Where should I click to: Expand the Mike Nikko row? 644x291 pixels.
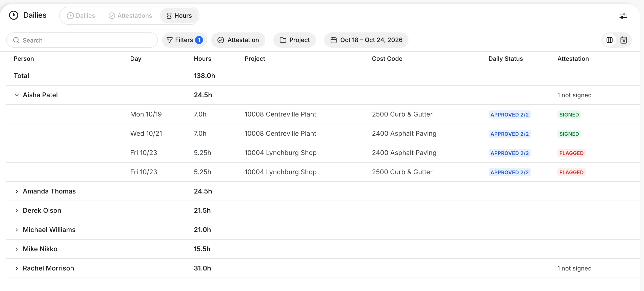[x=17, y=249]
